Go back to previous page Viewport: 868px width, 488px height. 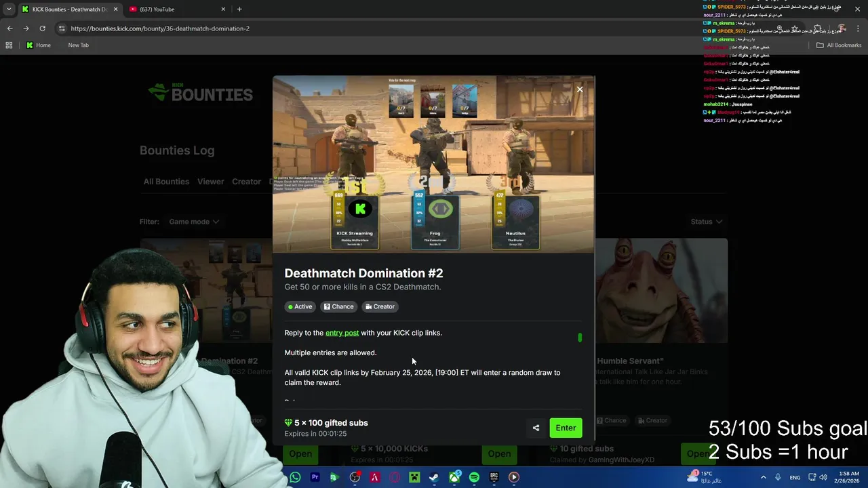tap(9, 28)
